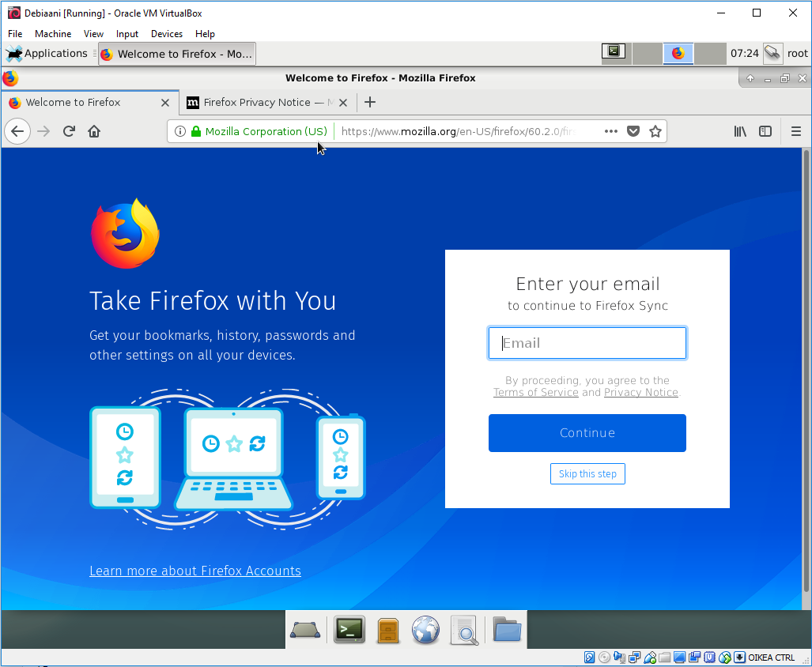
Task: Launch terminal emulator from dock
Action: (349, 629)
